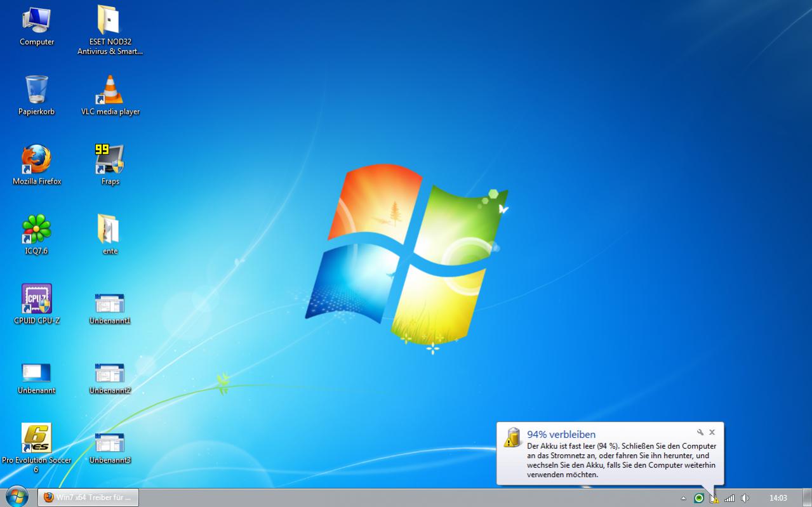Select the ICQ7.6 shortcut icon
Screen dimensions: 812x507
(x=36, y=235)
